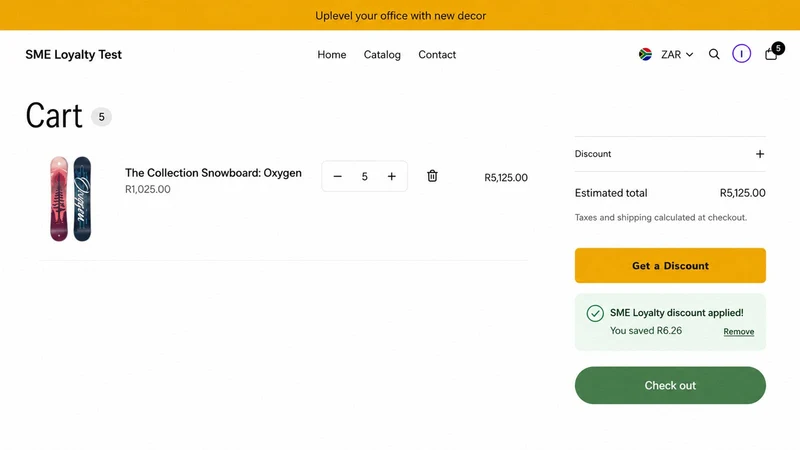The height and width of the screenshot is (450, 800).
Task: Open the account profile icon
Action: click(x=741, y=54)
